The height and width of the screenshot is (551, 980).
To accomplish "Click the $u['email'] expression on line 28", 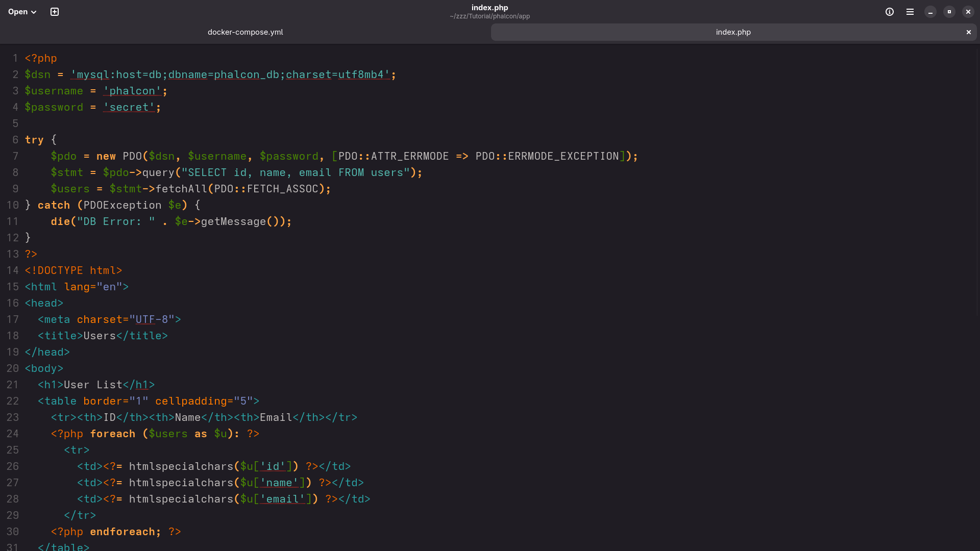I will click(x=276, y=499).
